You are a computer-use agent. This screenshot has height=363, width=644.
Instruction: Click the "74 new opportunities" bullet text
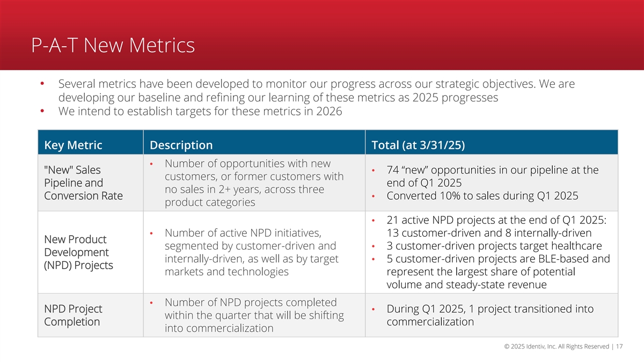tap(492, 176)
